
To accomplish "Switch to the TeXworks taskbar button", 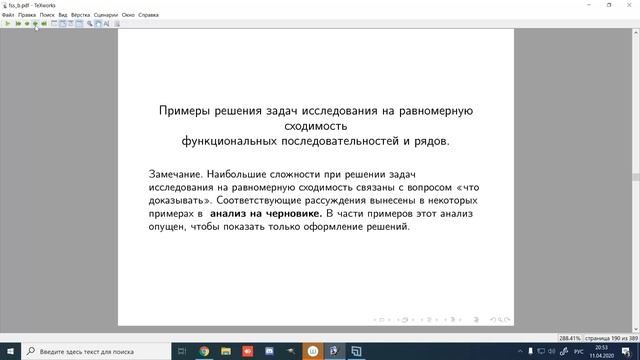I will pos(335,351).
